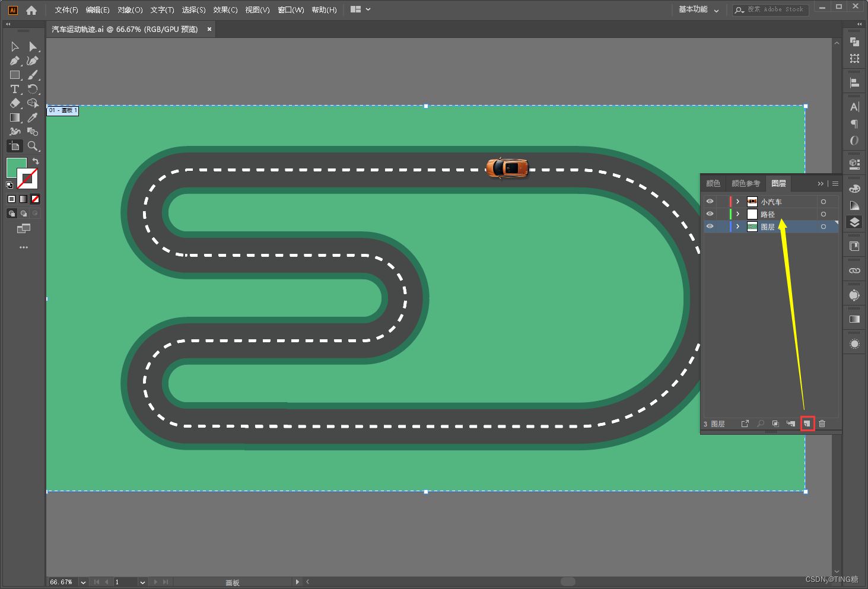This screenshot has height=589, width=868.
Task: Open arrange documents dropdown
Action: tap(361, 9)
